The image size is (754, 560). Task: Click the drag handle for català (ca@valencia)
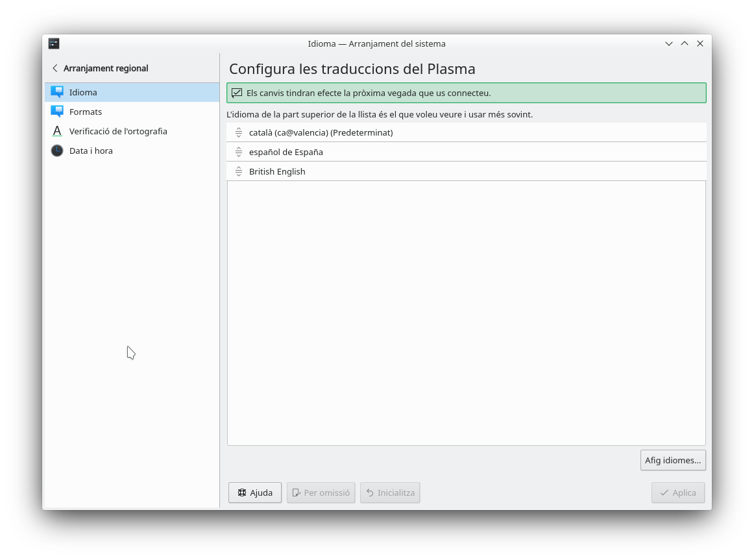[238, 132]
